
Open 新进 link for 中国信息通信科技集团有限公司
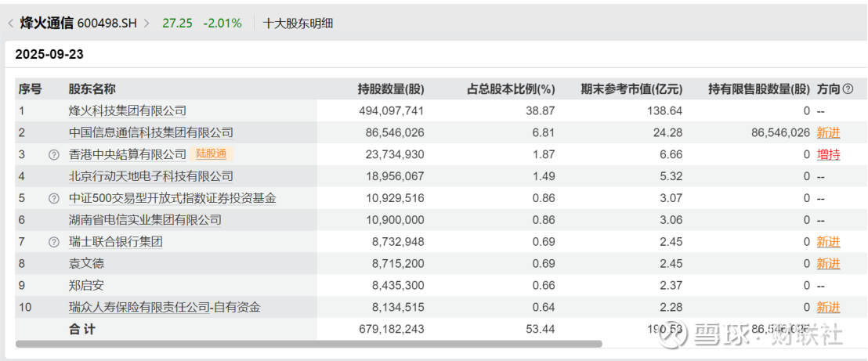tap(828, 132)
